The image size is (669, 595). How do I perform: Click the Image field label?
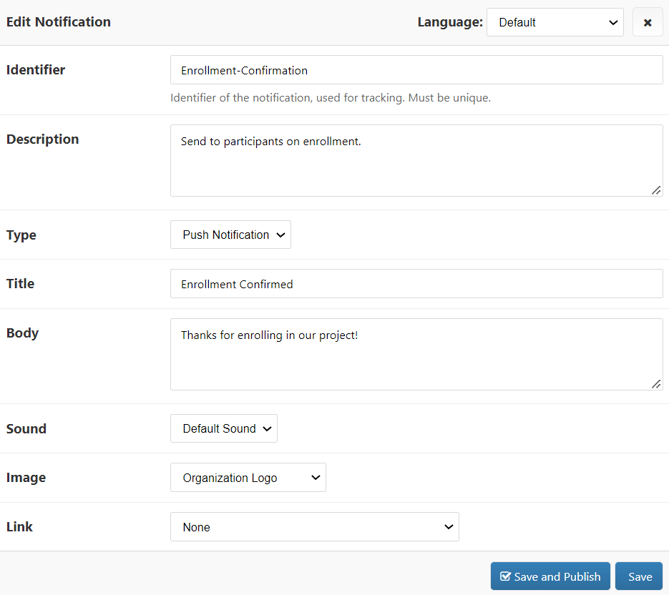(27, 478)
